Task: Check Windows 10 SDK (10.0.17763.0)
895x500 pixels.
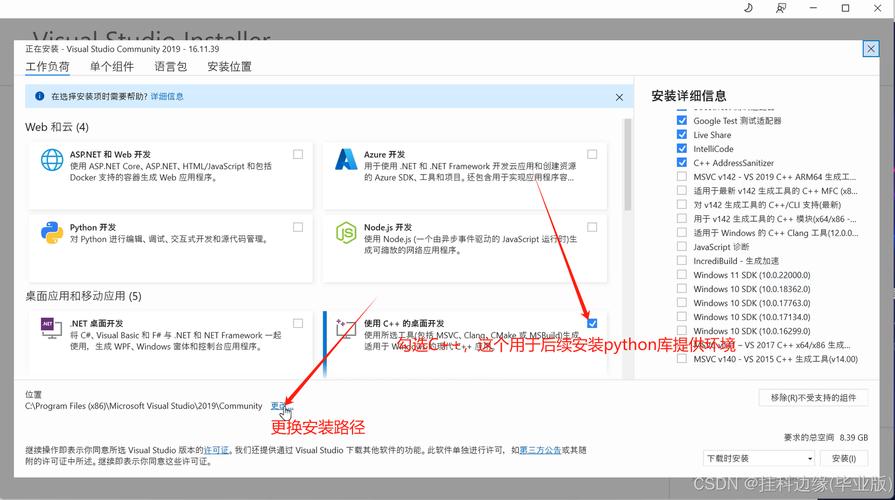Action: (x=682, y=303)
